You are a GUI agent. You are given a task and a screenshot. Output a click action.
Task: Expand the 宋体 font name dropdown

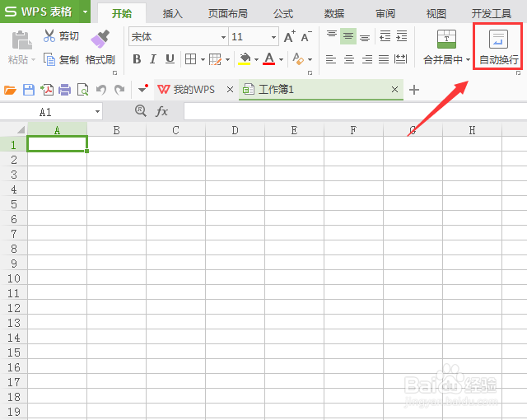coord(223,37)
